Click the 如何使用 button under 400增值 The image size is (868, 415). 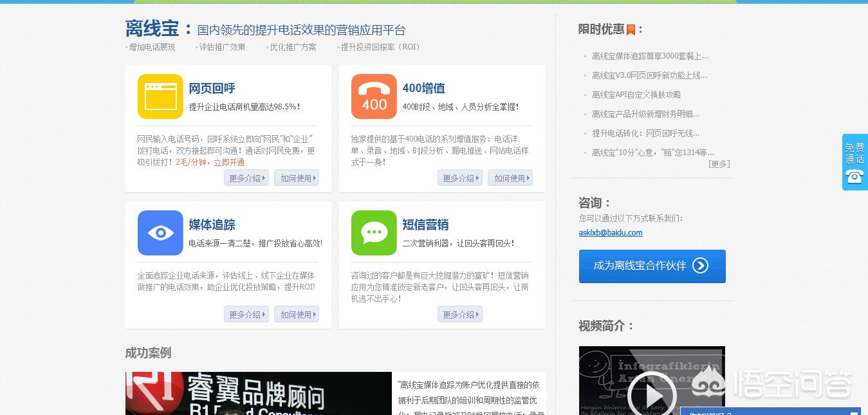[x=510, y=178]
